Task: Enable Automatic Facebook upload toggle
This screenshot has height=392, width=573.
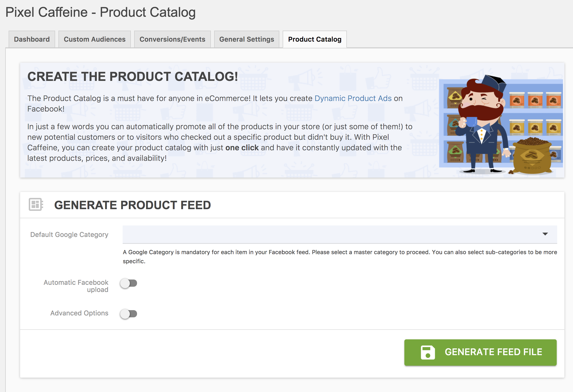Action: pos(128,283)
